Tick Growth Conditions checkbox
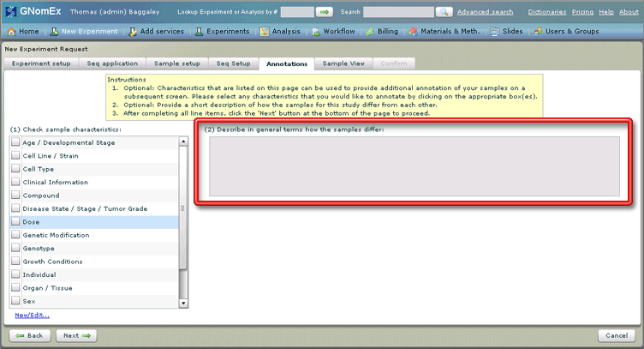The width and height of the screenshot is (644, 349). coord(15,261)
